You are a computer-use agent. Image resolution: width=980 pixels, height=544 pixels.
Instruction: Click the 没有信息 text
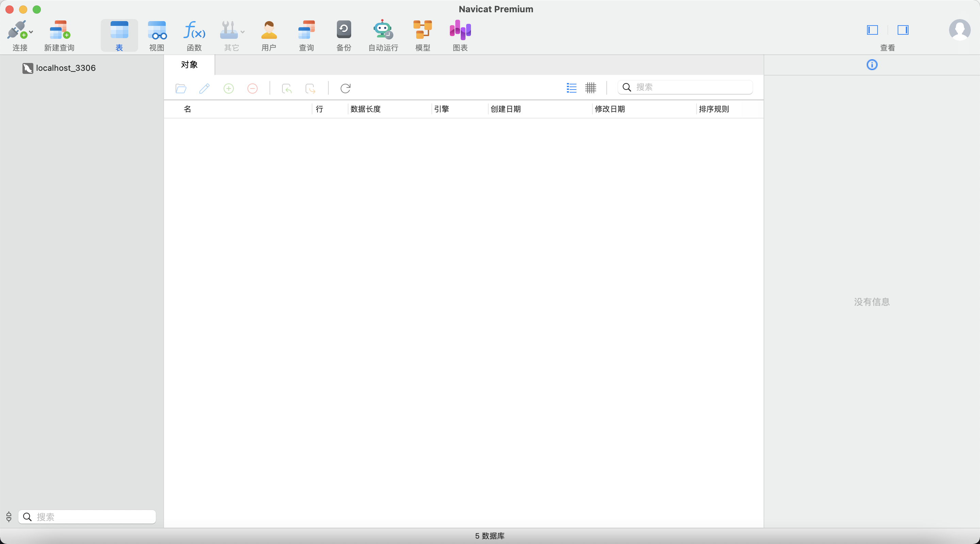pos(872,302)
